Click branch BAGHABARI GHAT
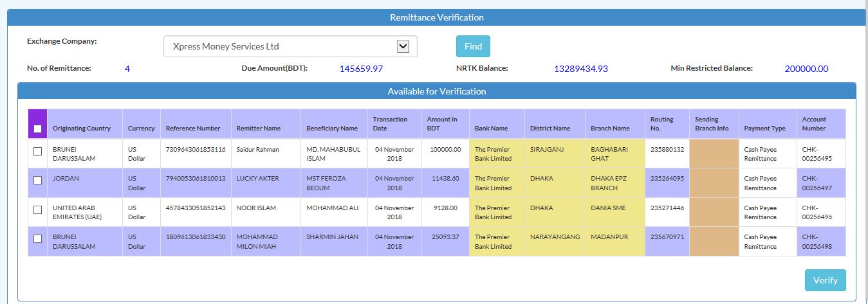This screenshot has width=868, height=304. 609,154
